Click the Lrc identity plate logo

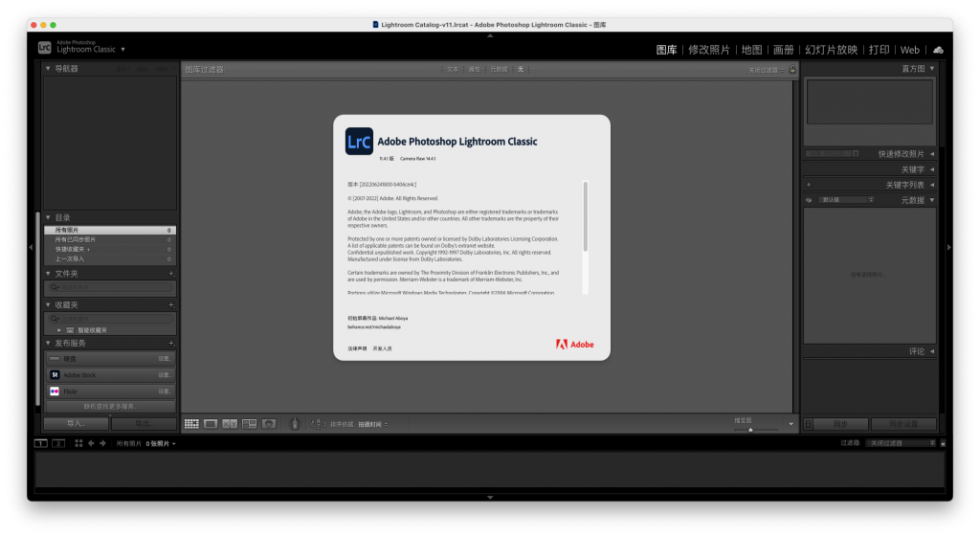(44, 48)
